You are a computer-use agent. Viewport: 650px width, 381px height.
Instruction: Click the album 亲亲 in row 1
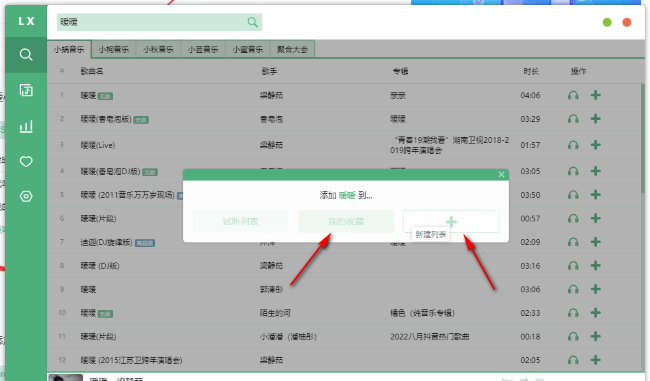point(398,95)
